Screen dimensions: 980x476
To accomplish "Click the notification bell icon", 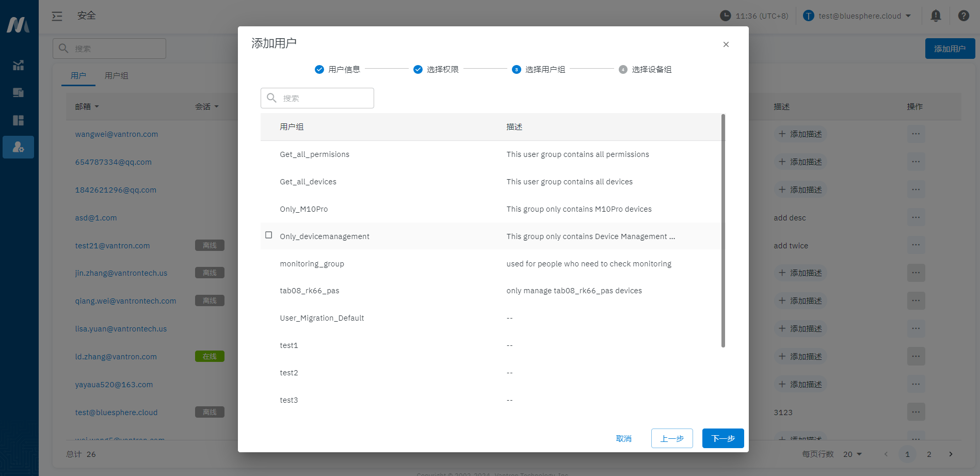I will [x=936, y=15].
